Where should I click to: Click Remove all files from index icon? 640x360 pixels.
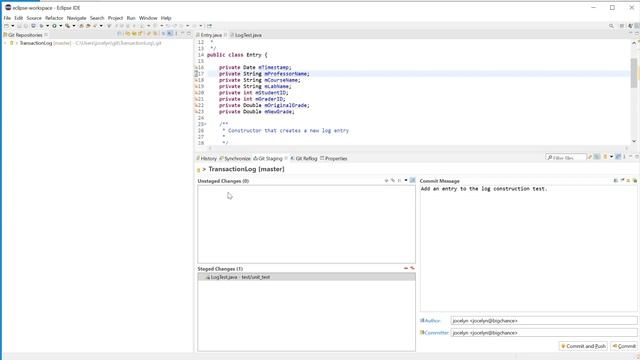412,268
